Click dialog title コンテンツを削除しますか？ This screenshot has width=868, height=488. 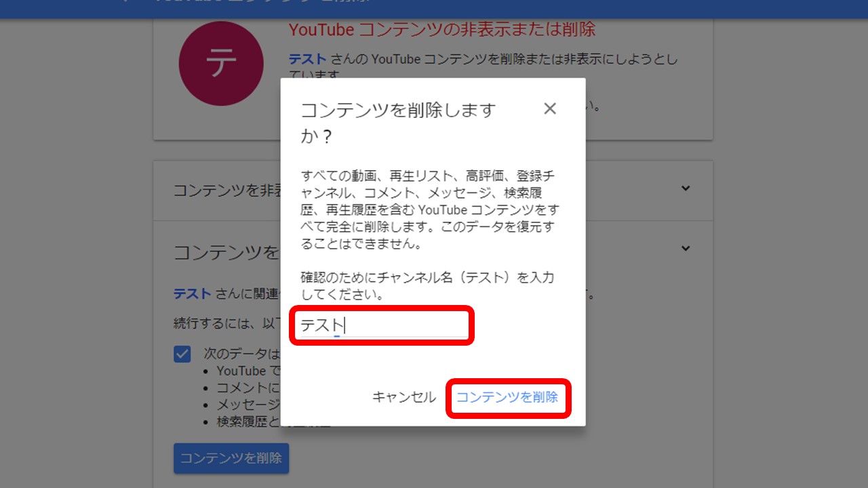[x=398, y=123]
